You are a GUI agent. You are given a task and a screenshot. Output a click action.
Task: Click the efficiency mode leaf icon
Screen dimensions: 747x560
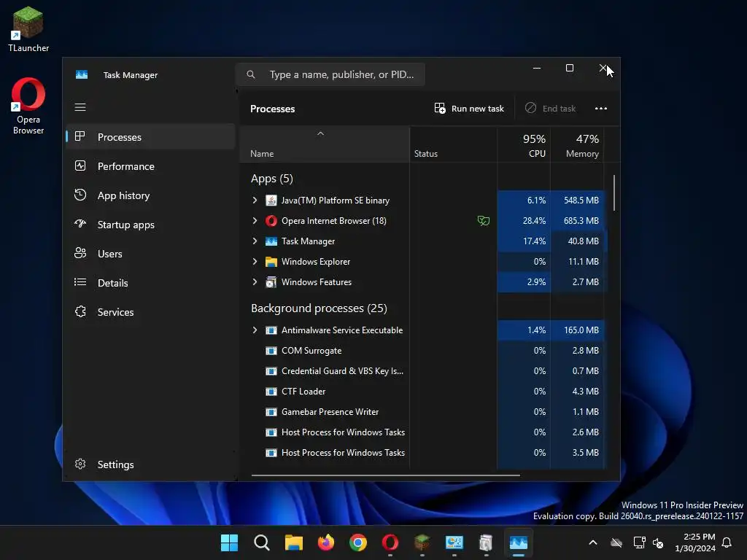[483, 220]
